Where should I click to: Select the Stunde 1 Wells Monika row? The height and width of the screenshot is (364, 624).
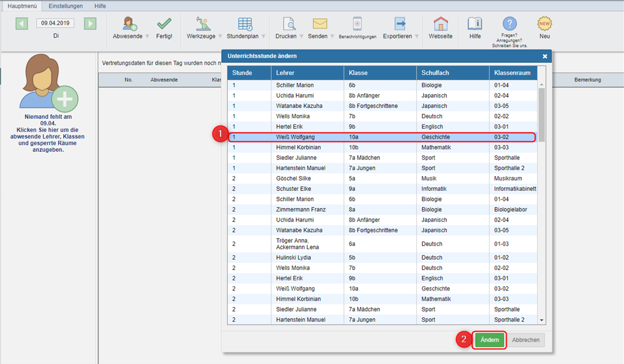click(x=382, y=117)
